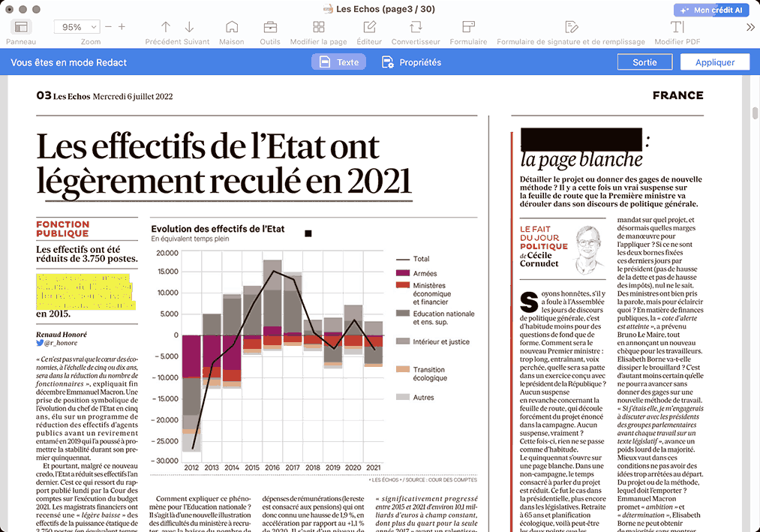Zoom out with the minus button
This screenshot has width=760, height=532.
coord(109,27)
